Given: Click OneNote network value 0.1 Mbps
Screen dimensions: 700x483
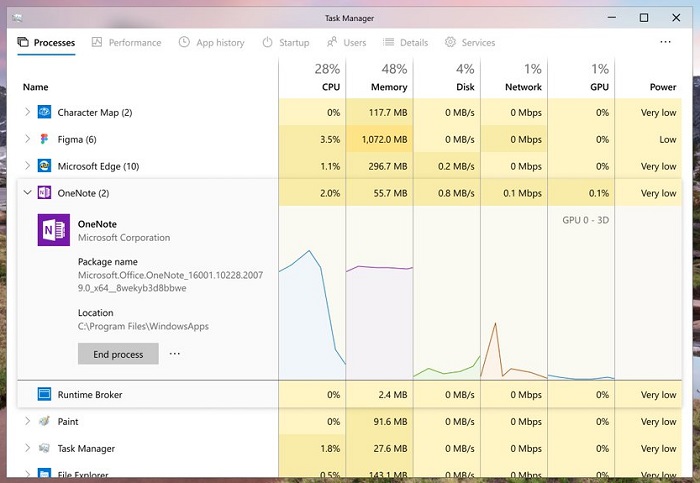Looking at the screenshot, I should (522, 193).
